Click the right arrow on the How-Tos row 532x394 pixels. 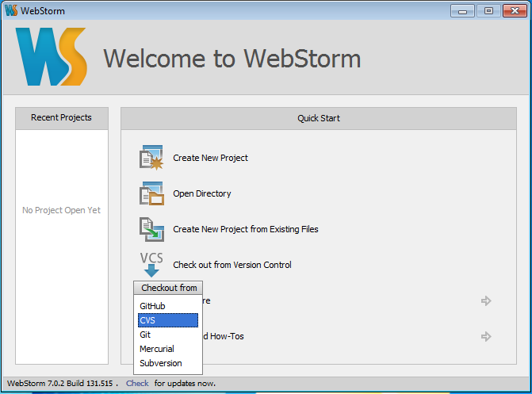coord(486,336)
